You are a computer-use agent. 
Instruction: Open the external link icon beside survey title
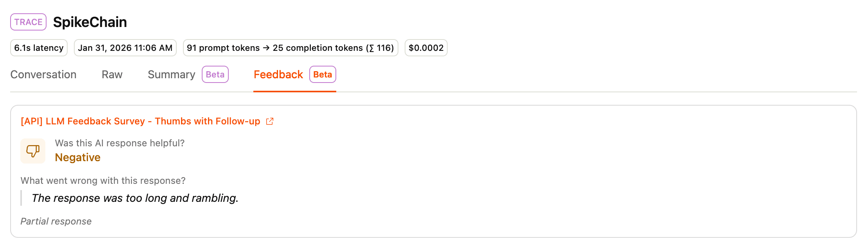click(270, 122)
